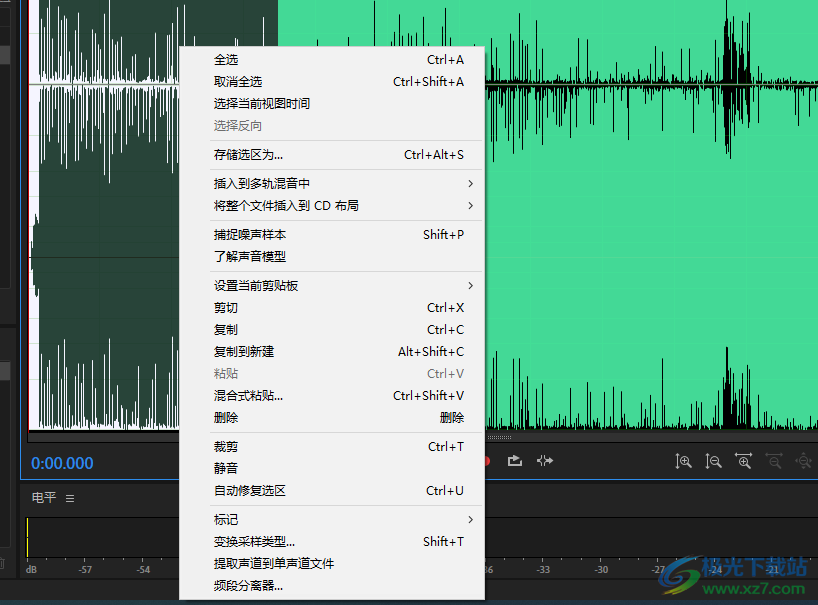The height and width of the screenshot is (605, 818).
Task: Click the skip-to-next playhead icon
Action: click(544, 460)
